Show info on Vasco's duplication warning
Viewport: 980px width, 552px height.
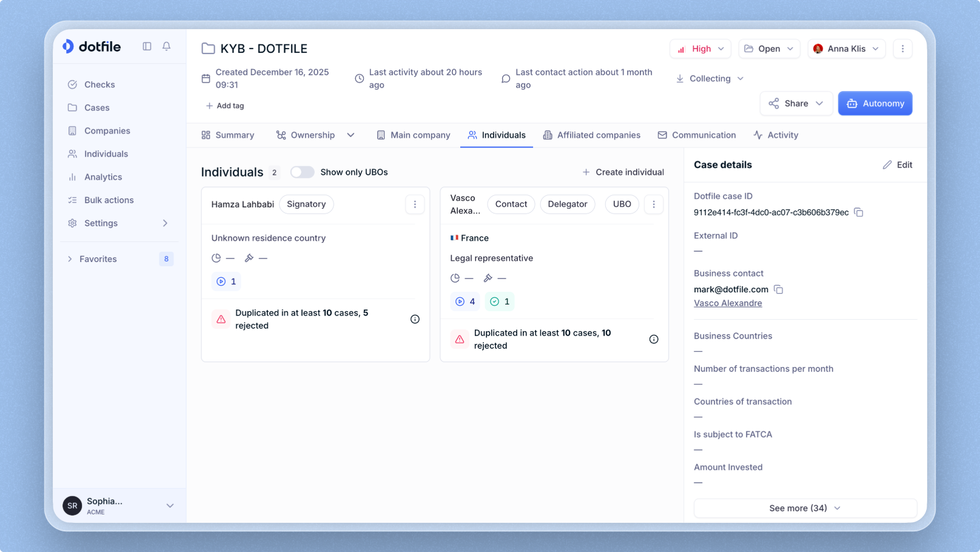pyautogui.click(x=654, y=339)
